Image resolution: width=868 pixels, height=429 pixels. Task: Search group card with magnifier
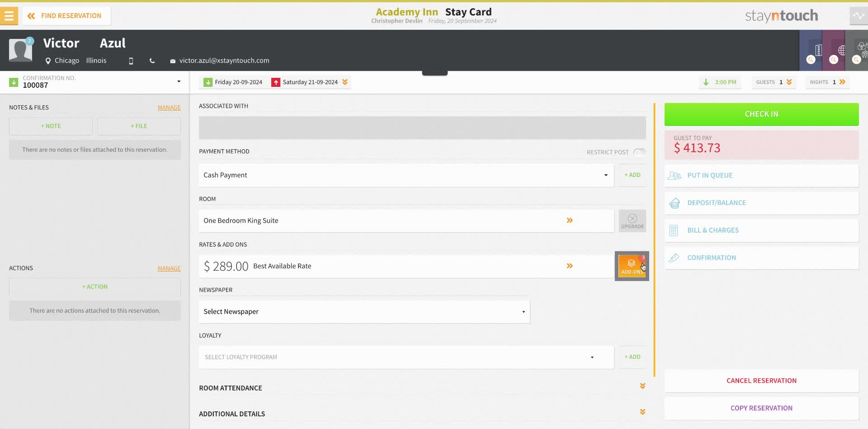tap(856, 60)
